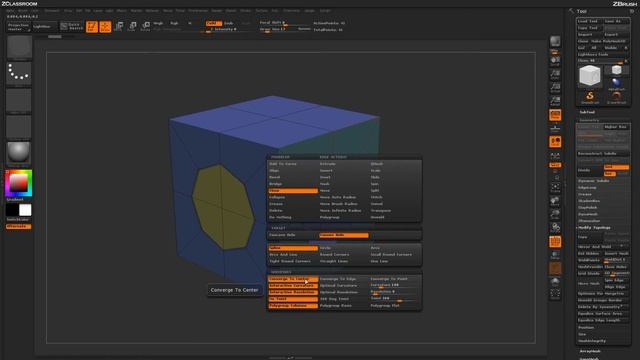Select the AlphaBrush sphere tool icon
Viewport: 640px width, 360px height.
[x=616, y=84]
